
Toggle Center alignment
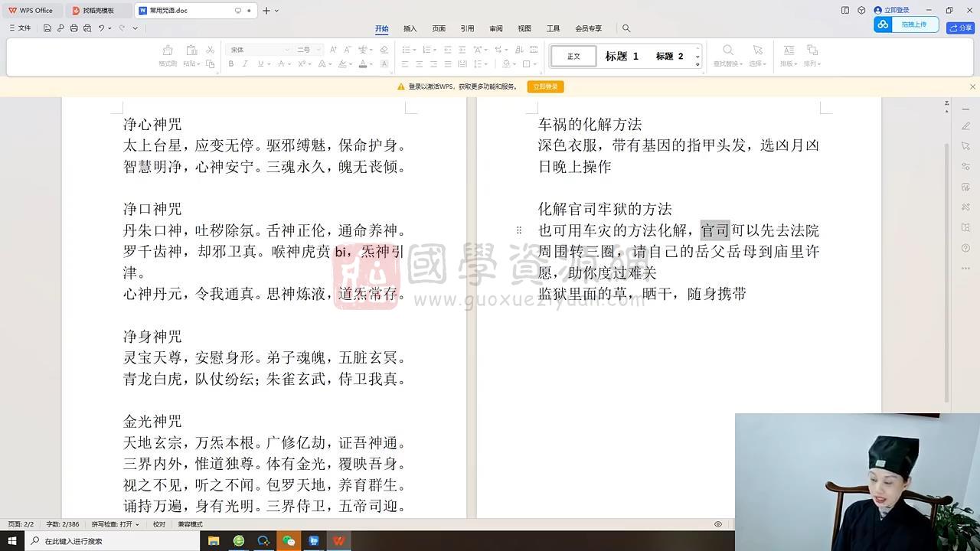[x=420, y=64]
